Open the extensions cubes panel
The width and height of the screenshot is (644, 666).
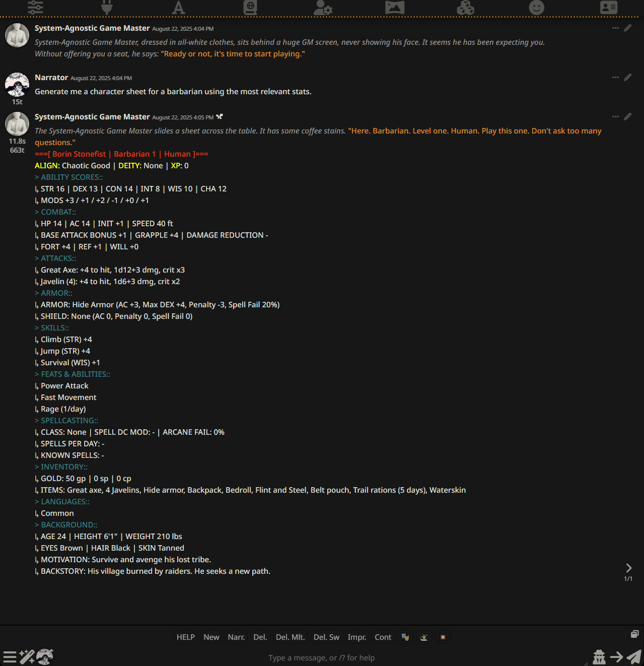[465, 7]
